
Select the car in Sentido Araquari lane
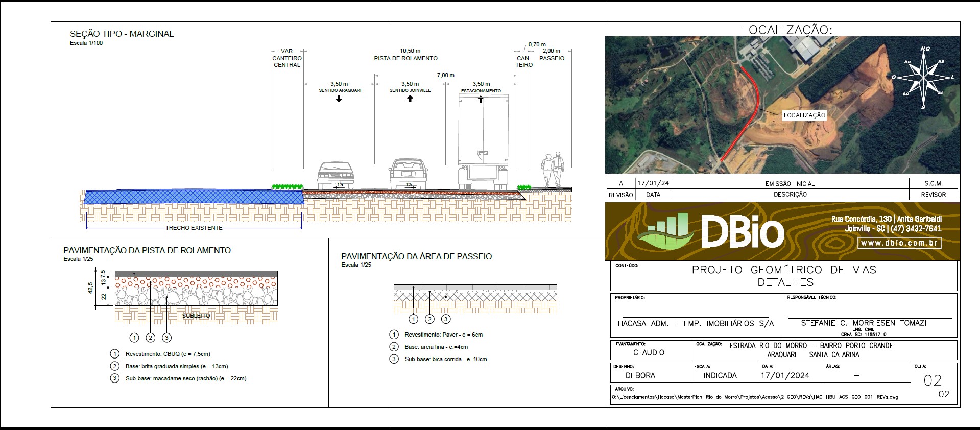(335, 175)
